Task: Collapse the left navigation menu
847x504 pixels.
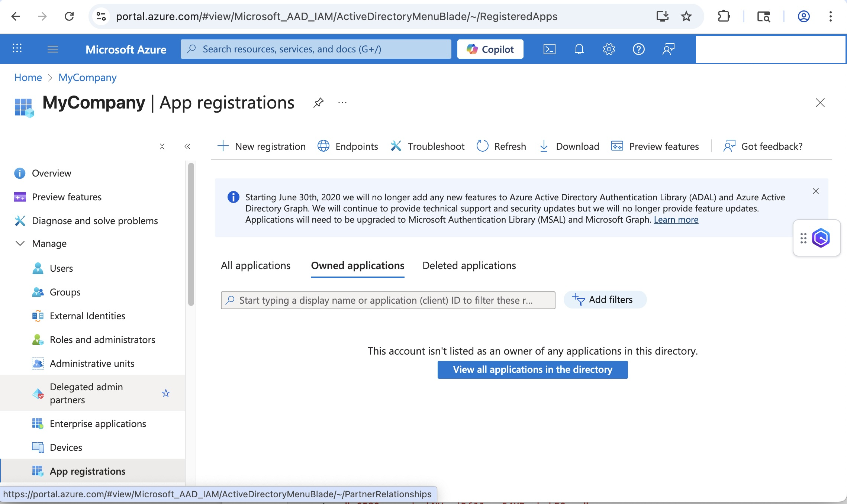Action: (x=187, y=146)
